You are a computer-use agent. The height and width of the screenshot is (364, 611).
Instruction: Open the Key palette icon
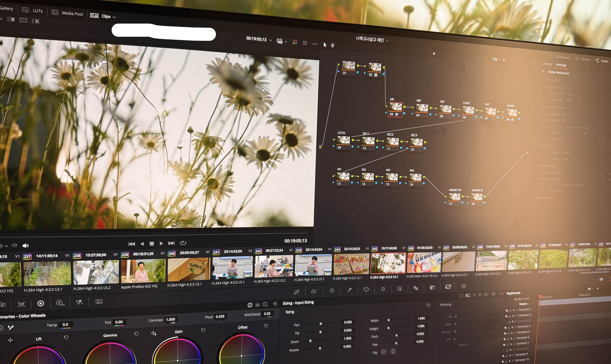(x=432, y=287)
